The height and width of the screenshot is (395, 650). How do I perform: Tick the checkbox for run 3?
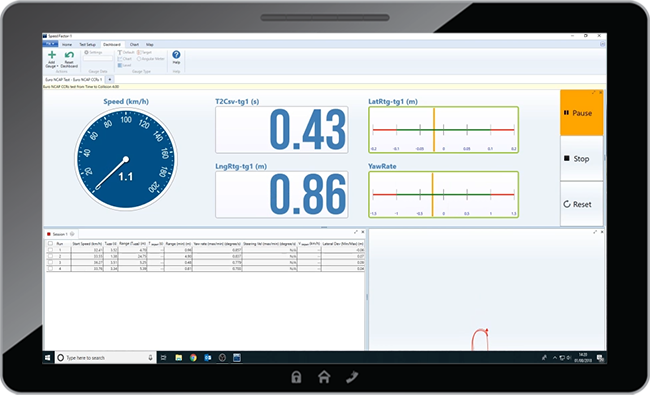click(50, 262)
